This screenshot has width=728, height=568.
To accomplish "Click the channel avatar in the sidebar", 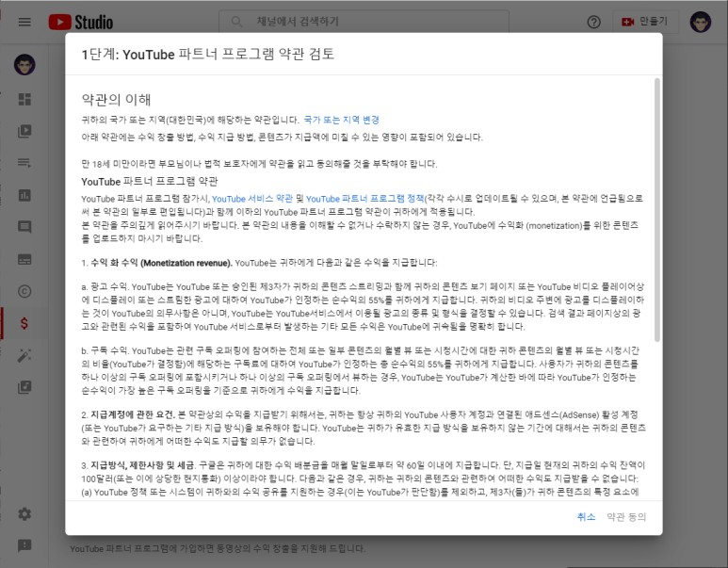I will coord(24,65).
